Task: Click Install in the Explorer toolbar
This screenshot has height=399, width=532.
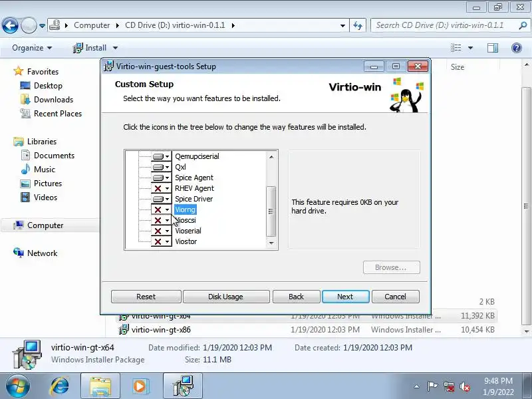Action: pyautogui.click(x=90, y=48)
